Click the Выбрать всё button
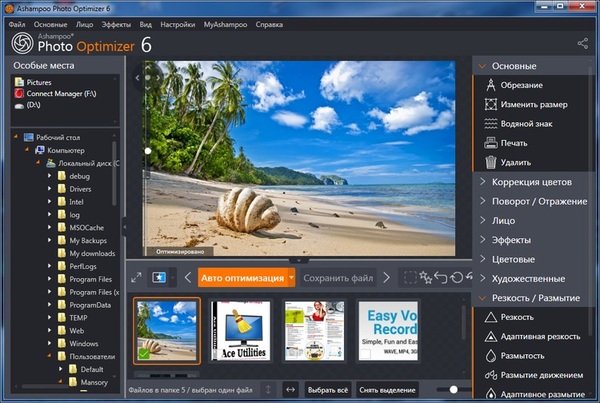 point(328,389)
